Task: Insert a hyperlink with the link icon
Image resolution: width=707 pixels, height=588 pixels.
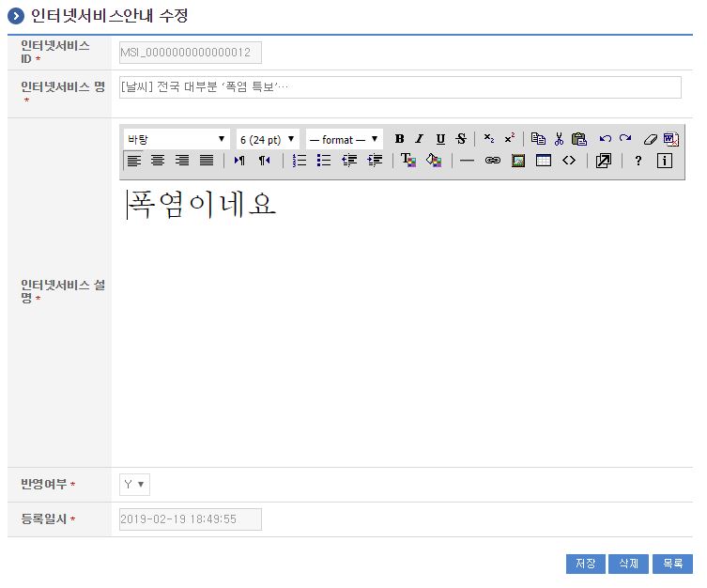Action: click(492, 161)
